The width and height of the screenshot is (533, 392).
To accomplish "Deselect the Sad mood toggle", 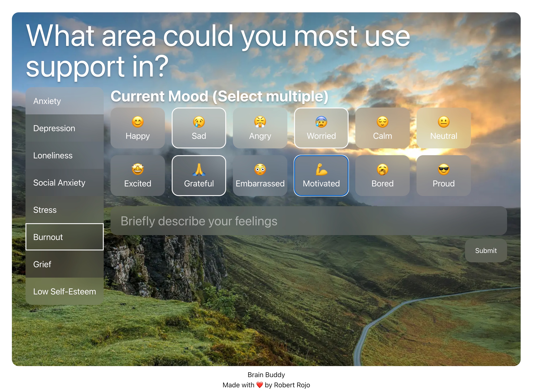I will (199, 128).
